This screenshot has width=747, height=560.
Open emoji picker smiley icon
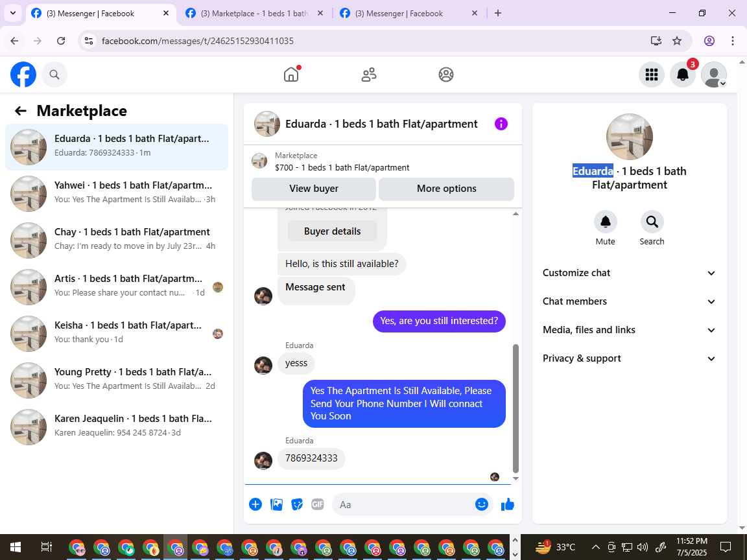click(x=482, y=504)
